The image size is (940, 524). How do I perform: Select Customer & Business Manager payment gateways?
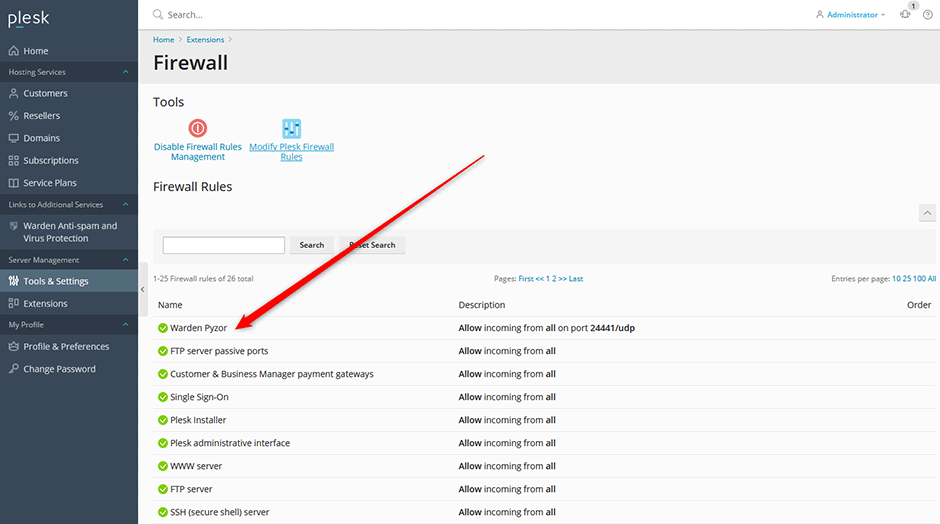[x=272, y=374]
